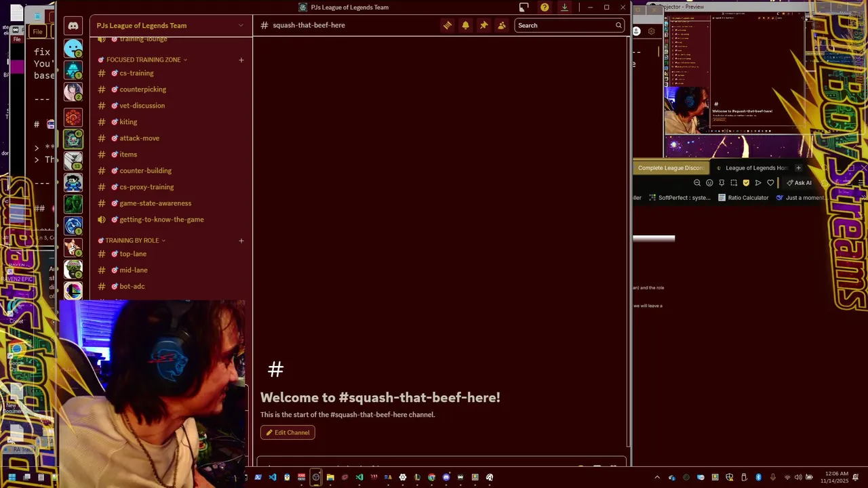Click the Ask AI browser button
Screen dimensions: 868x488
point(799,183)
